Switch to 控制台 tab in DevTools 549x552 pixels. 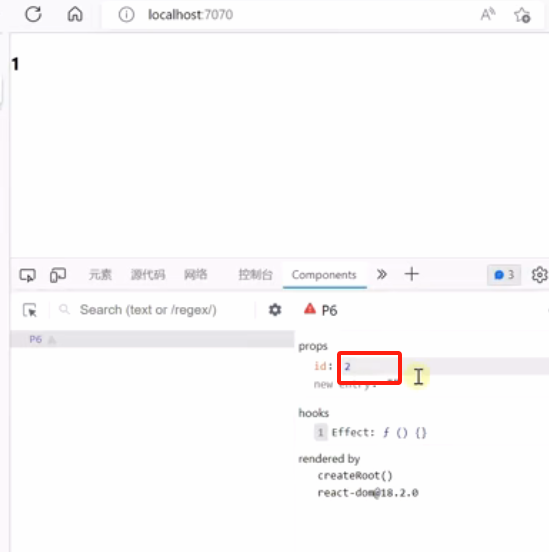pos(256,275)
